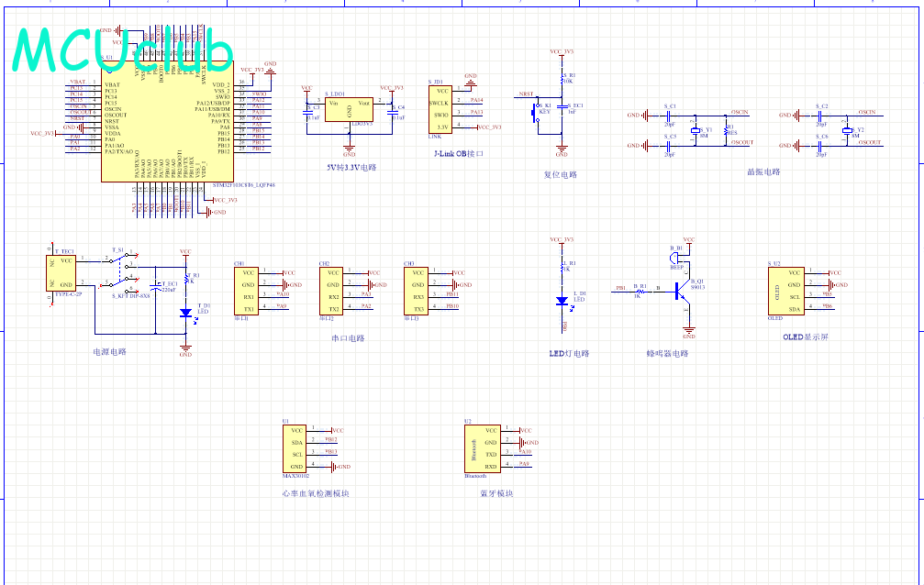Select the J-Link S_JD1 connector block
This screenshot has width=924, height=585.
440,109
